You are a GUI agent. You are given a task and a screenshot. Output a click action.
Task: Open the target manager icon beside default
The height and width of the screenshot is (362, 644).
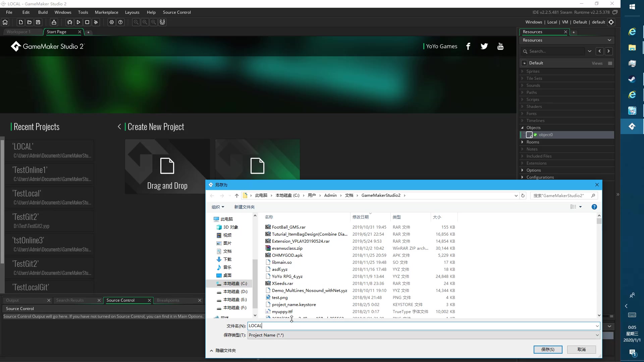611,22
